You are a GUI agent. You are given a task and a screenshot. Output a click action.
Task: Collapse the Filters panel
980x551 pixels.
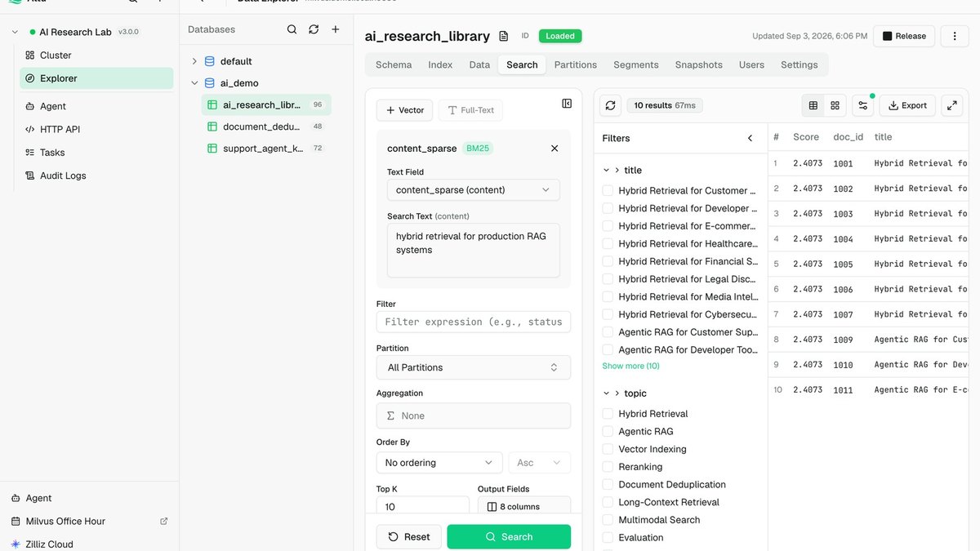point(751,138)
